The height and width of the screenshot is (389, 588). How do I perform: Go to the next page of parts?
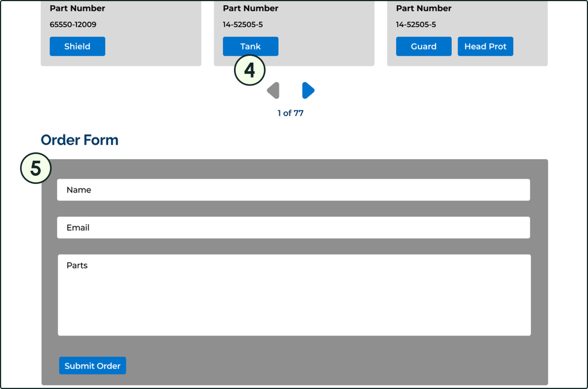308,90
